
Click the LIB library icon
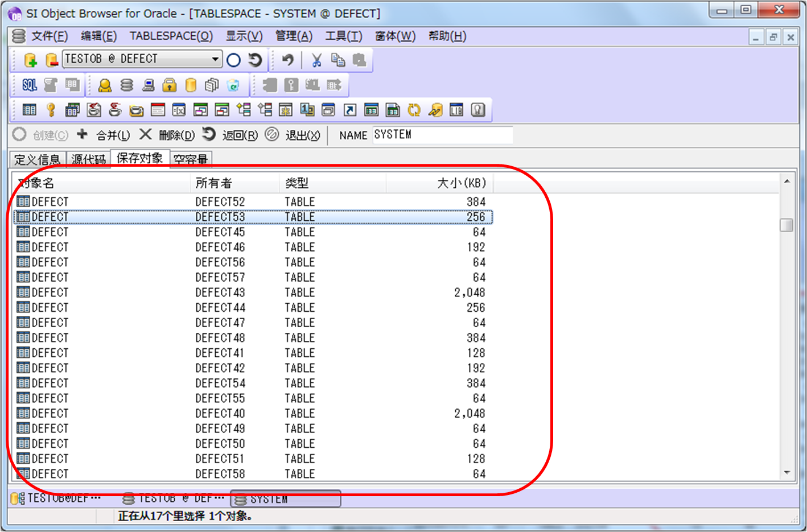pyautogui.click(x=456, y=110)
